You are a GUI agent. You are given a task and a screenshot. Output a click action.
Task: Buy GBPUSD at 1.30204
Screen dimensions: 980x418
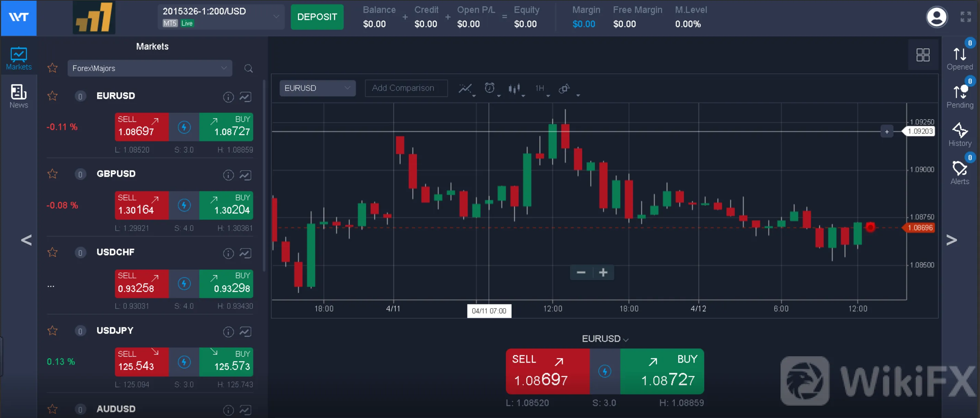pos(226,205)
